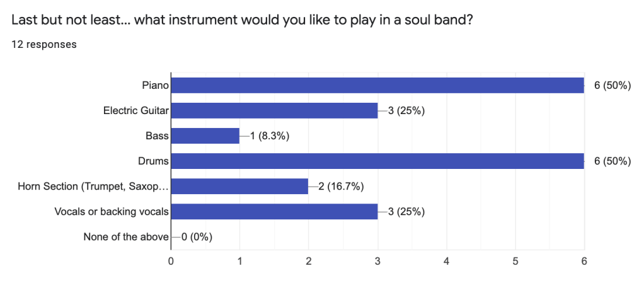644x283 pixels.
Task: Click the '1 (8.3%)' value label
Action: click(x=268, y=136)
